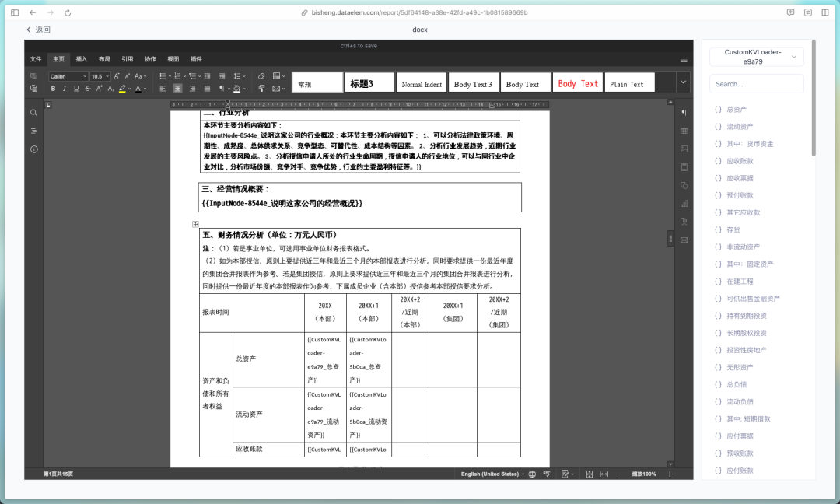The width and height of the screenshot is (840, 504).
Task: Align paragraph to the right
Action: click(x=192, y=89)
